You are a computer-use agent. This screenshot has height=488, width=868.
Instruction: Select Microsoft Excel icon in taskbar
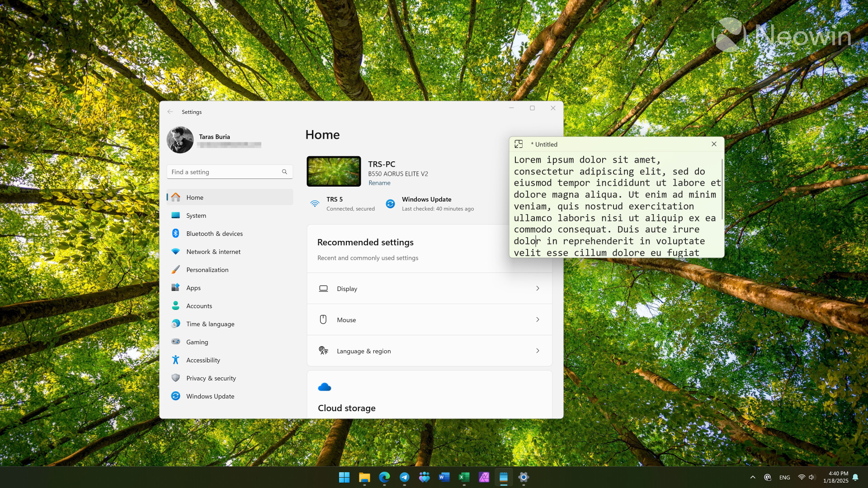pyautogui.click(x=463, y=477)
